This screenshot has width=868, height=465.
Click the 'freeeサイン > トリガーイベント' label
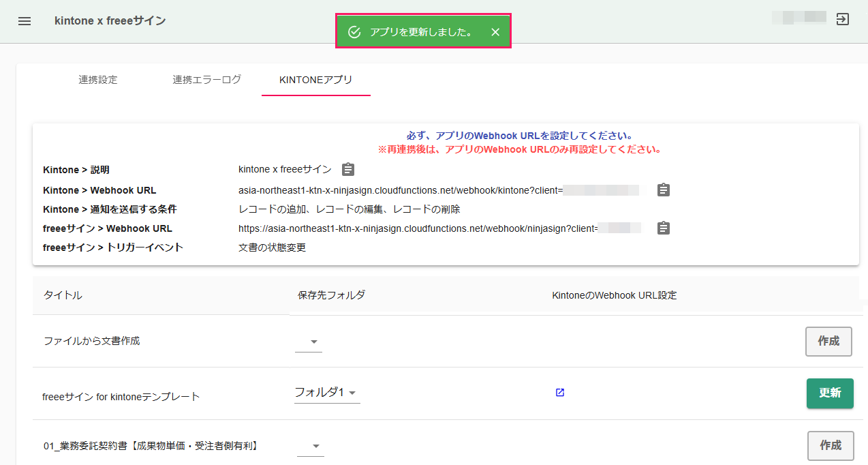(113, 247)
